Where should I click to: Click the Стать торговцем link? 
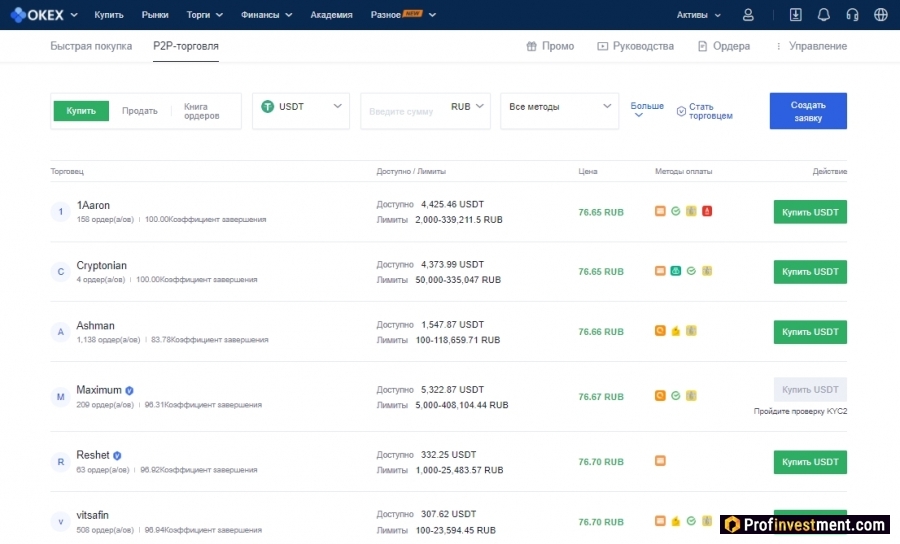point(704,111)
